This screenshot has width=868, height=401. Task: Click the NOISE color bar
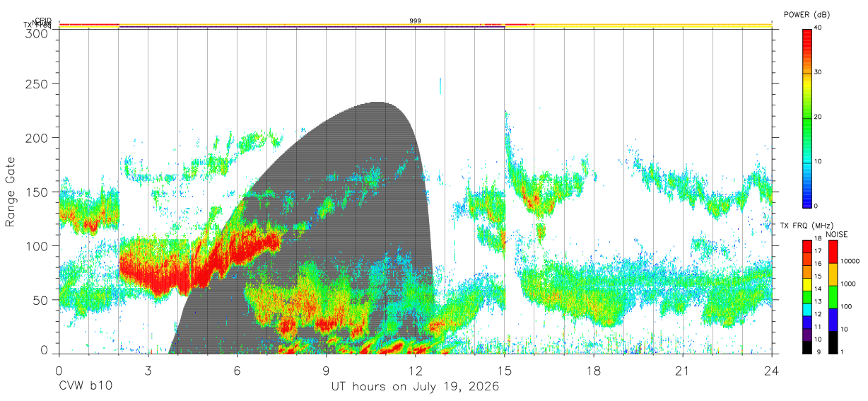(x=833, y=297)
